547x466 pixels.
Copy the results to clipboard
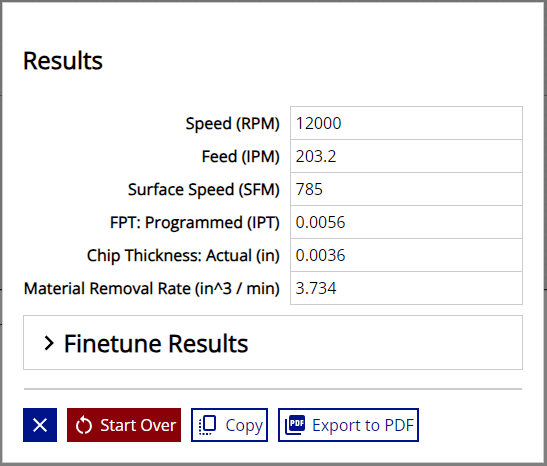(x=229, y=425)
